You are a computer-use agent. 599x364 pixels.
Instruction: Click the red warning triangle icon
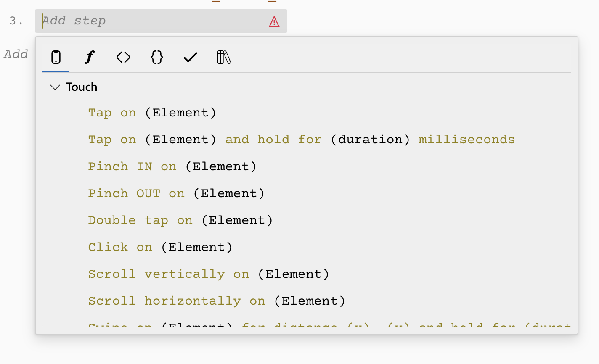pyautogui.click(x=274, y=21)
